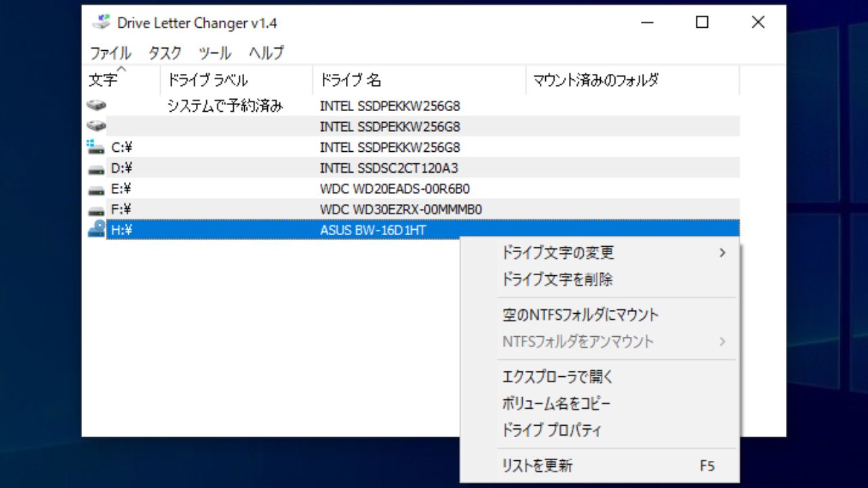The image size is (868, 488).
Task: Select the C:¥ drive letter
Action: point(121,147)
